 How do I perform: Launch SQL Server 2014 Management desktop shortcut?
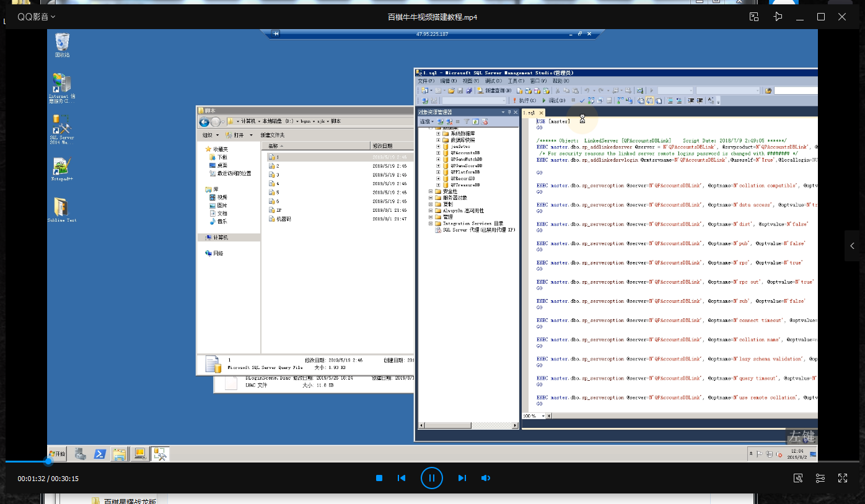click(x=62, y=129)
